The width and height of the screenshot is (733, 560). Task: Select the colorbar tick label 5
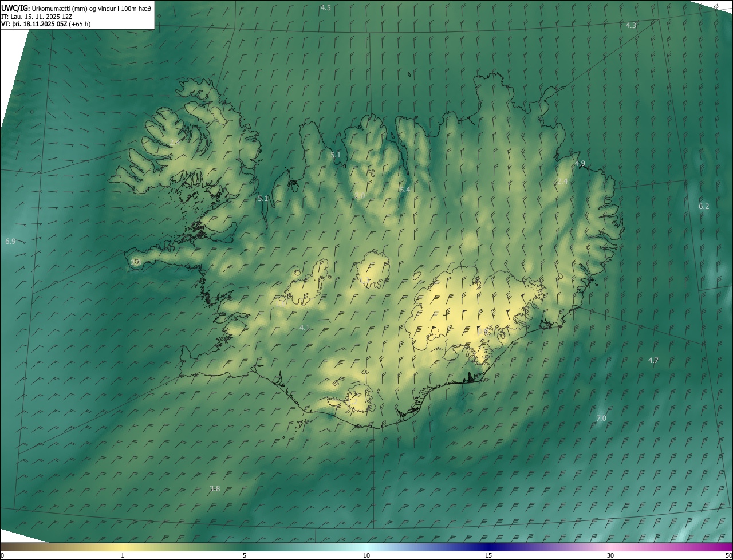[x=245, y=555]
